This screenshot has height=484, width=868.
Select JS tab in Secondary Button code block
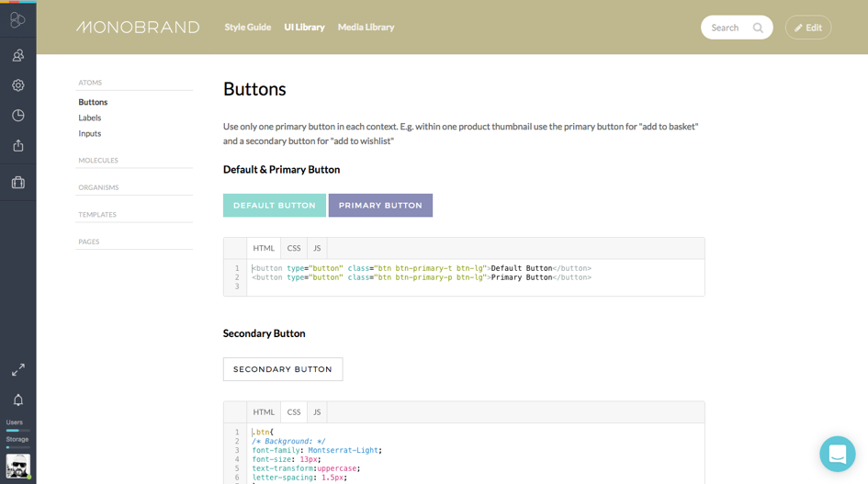[317, 412]
